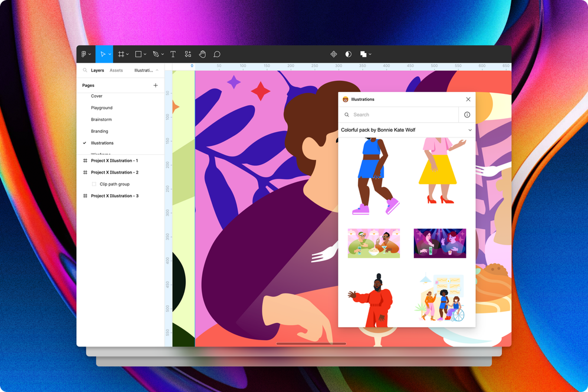Select the Project X Illustration - 2 frame

[115, 172]
